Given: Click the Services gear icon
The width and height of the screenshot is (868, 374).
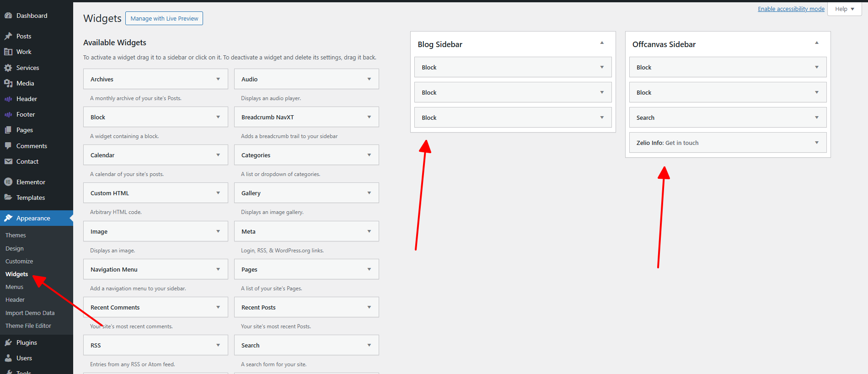Looking at the screenshot, I should tap(8, 68).
